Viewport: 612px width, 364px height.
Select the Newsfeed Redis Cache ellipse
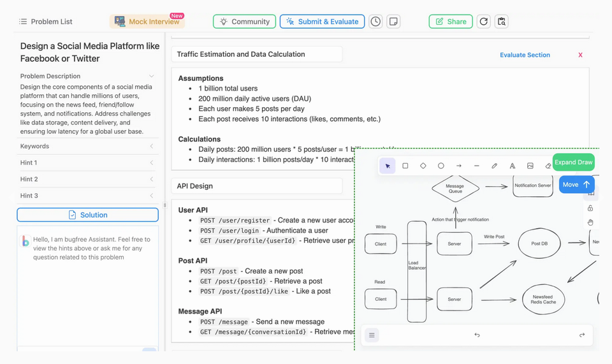[x=543, y=300]
